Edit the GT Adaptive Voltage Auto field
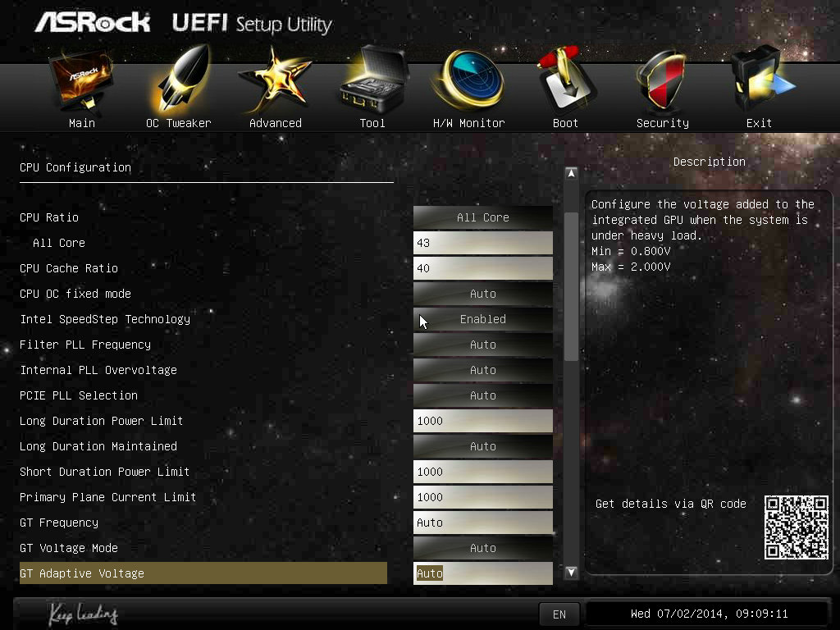The width and height of the screenshot is (840, 630). [482, 573]
